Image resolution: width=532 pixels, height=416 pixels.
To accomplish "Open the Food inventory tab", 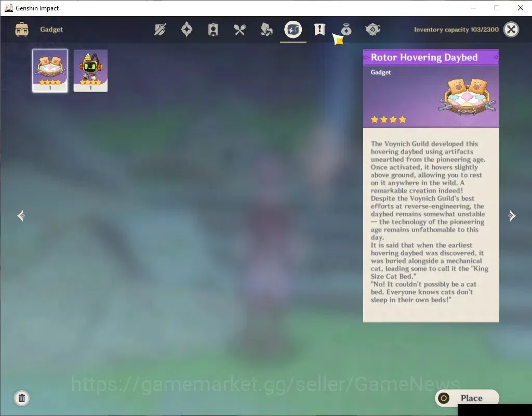I will point(240,30).
